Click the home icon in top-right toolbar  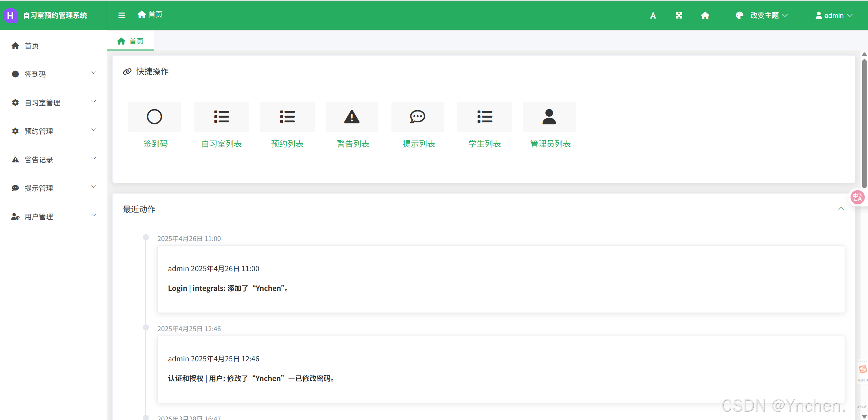pos(705,16)
